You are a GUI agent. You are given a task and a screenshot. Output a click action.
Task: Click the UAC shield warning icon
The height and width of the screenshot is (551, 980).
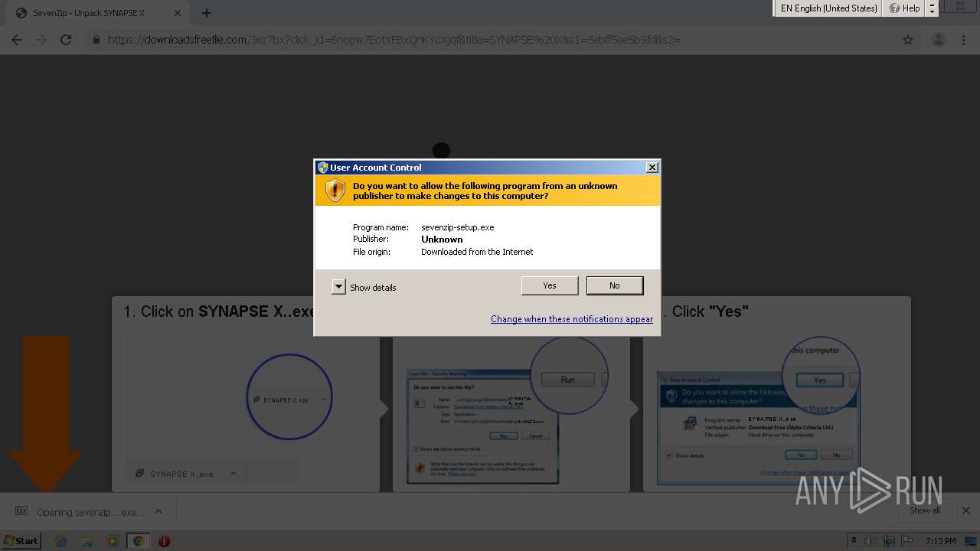(335, 190)
